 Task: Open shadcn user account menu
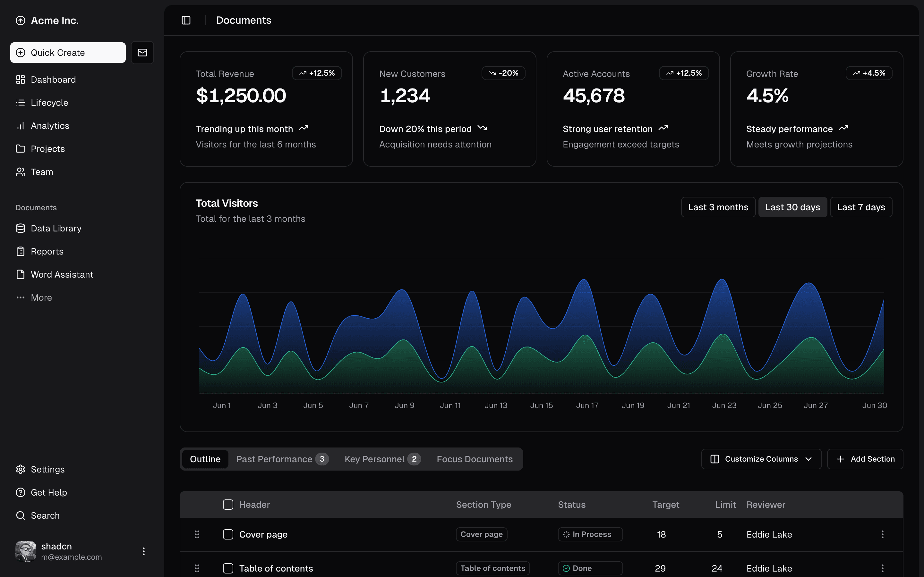tap(143, 551)
